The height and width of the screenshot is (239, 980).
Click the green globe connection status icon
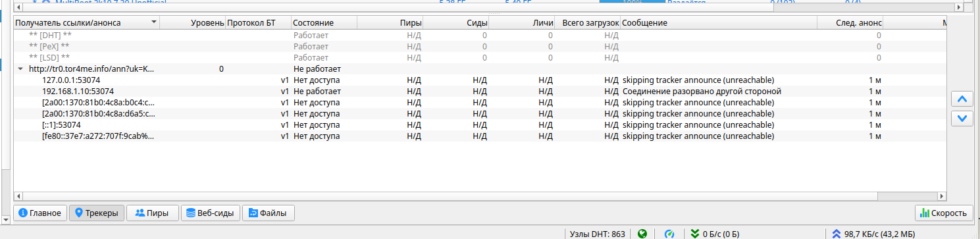[642, 233]
